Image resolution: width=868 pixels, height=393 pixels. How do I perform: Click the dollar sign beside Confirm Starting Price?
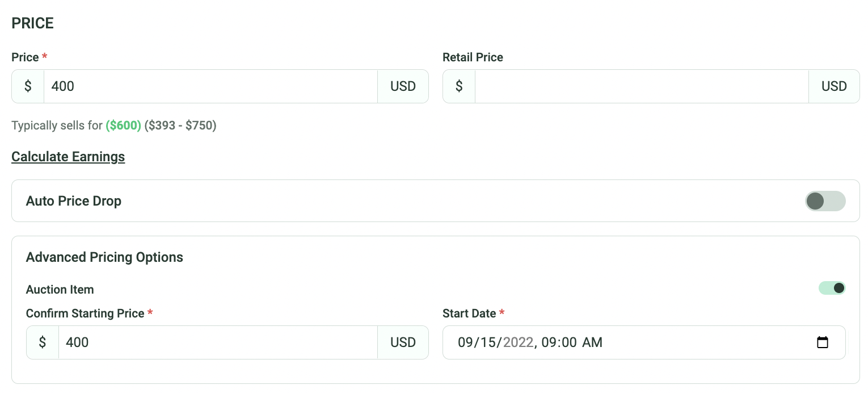point(43,342)
